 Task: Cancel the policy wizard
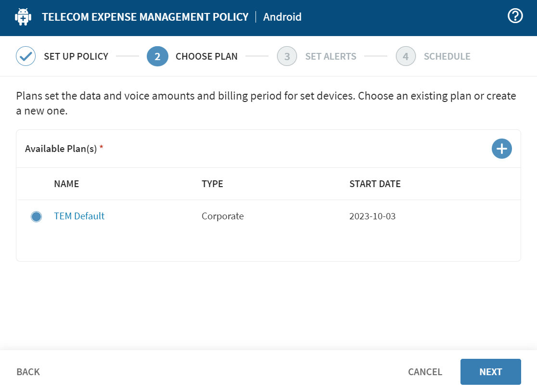424,372
